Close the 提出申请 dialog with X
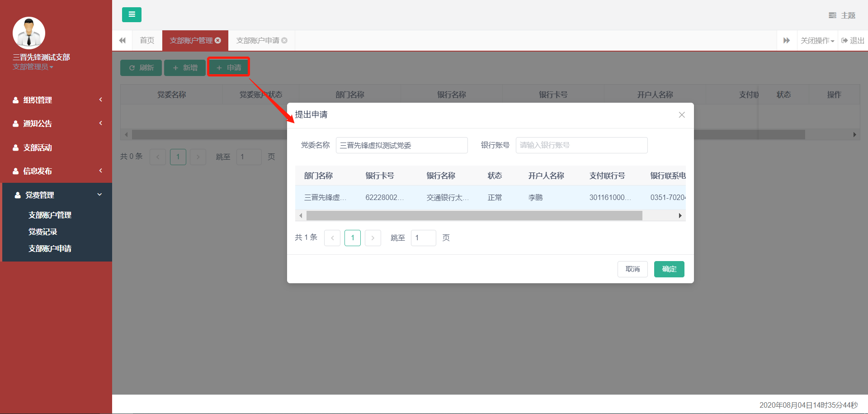The width and height of the screenshot is (868, 414). click(682, 115)
